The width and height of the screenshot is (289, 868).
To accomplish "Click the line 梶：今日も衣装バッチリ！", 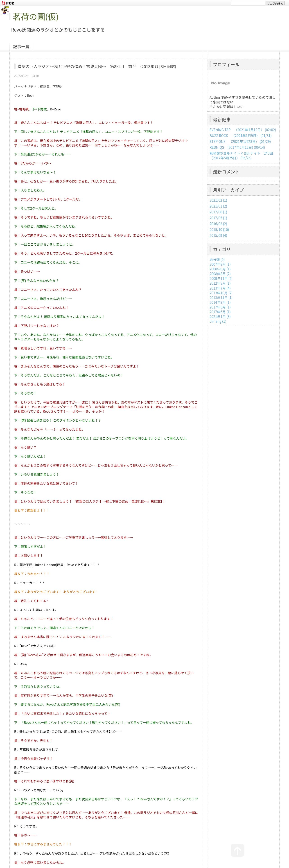I will tap(33, 758).
